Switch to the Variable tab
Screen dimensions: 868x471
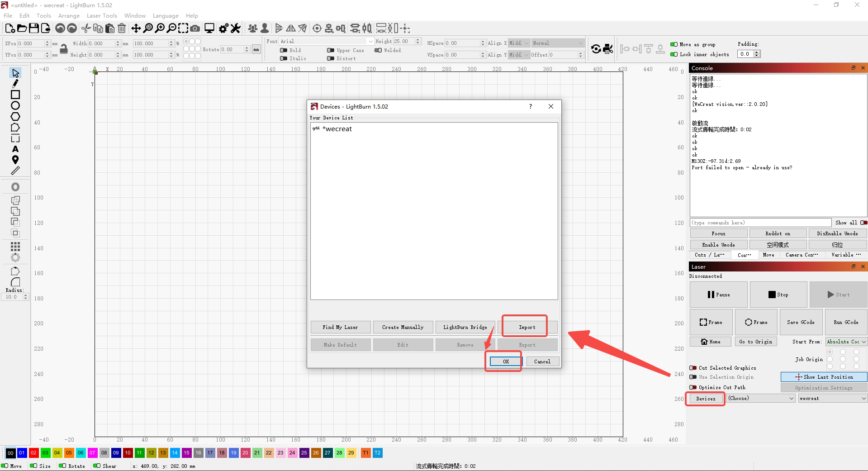pos(845,255)
